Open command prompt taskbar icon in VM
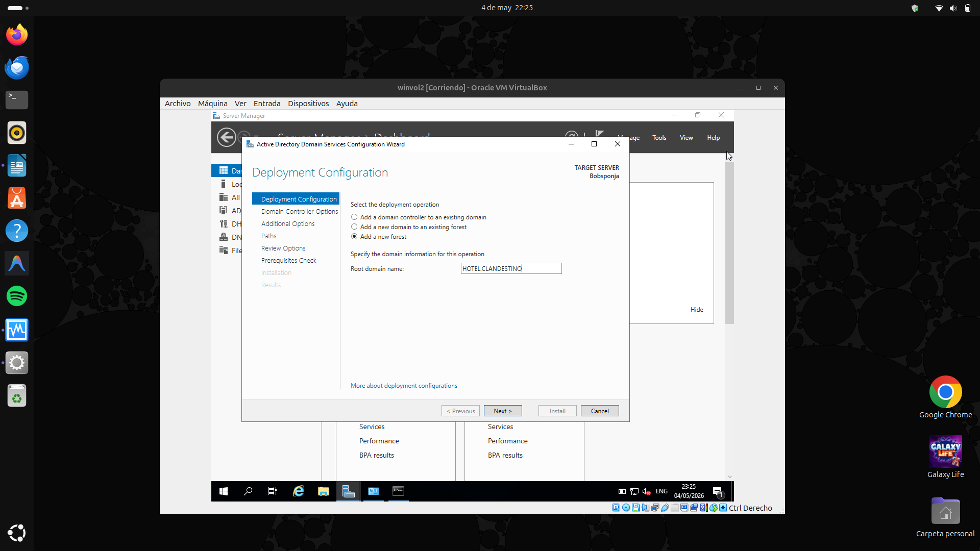This screenshot has width=980, height=551. pos(398,491)
